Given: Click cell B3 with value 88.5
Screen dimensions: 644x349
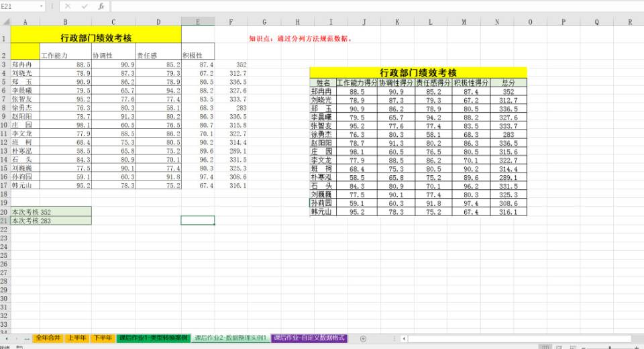Looking at the screenshot, I should (65, 64).
